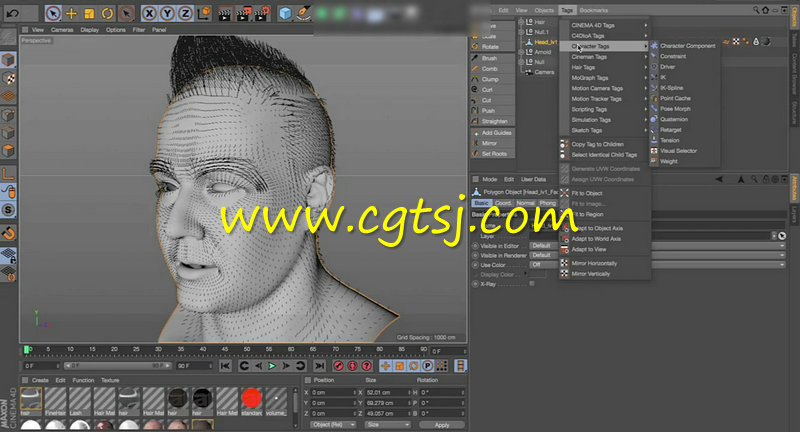Open viewport Filter menu
Viewport: 800px width, 432px height.
[x=139, y=30]
